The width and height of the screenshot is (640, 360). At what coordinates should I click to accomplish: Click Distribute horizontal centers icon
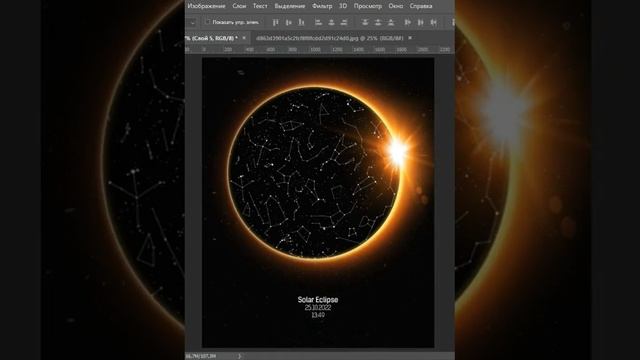tap(420, 22)
